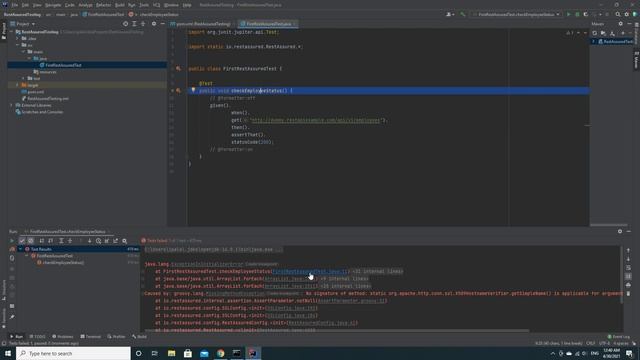Viewport: 640px width, 360px height.
Task: Toggle the Soft-Wrap icon beside the console
Action: (628, 268)
